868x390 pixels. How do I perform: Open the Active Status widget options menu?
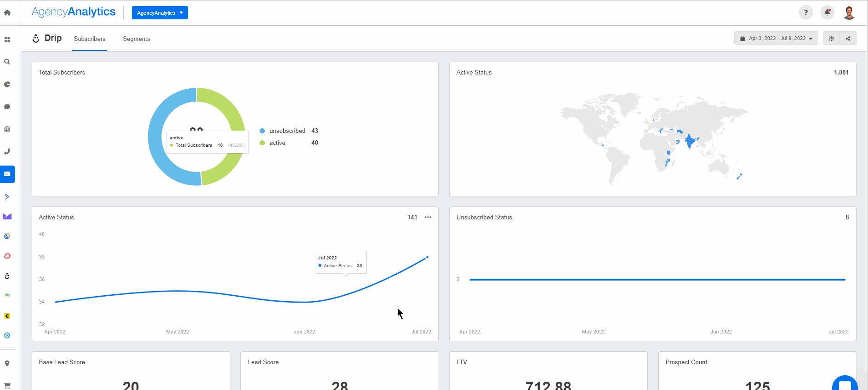[x=428, y=217]
